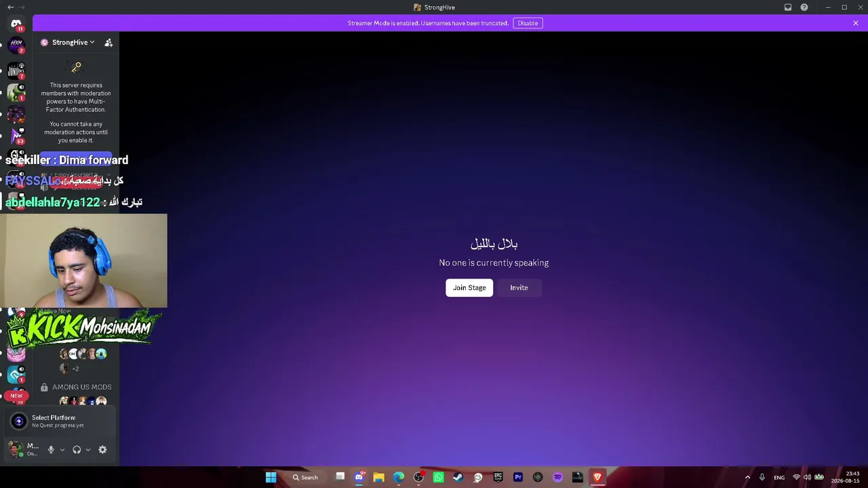Switch the ENG input language
The width and height of the screenshot is (868, 488).
[779, 477]
